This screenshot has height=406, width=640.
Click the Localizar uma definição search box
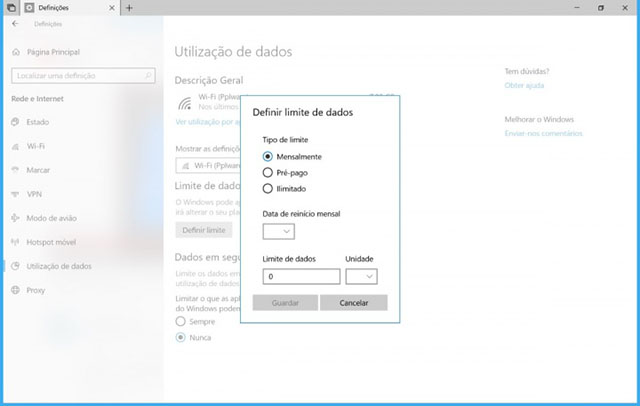point(83,75)
